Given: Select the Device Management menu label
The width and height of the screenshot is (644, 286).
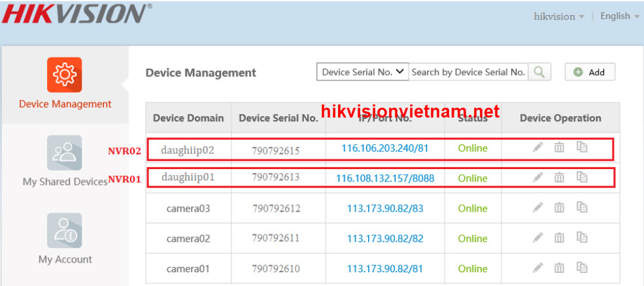Looking at the screenshot, I should click(x=65, y=104).
